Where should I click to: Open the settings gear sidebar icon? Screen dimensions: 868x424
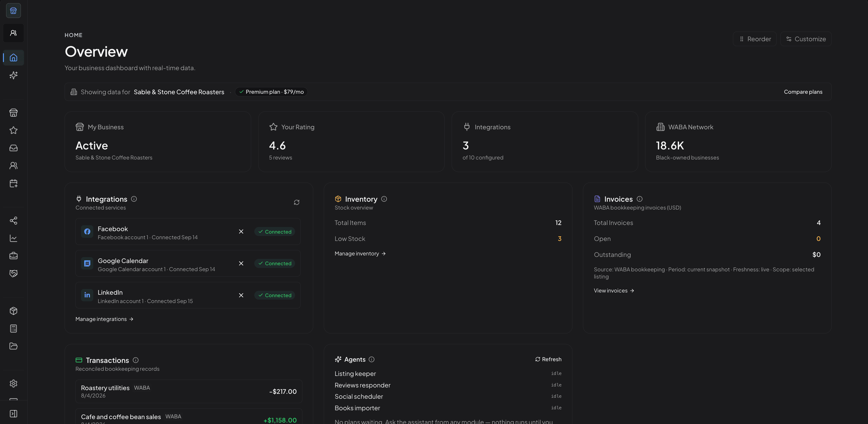pyautogui.click(x=14, y=383)
